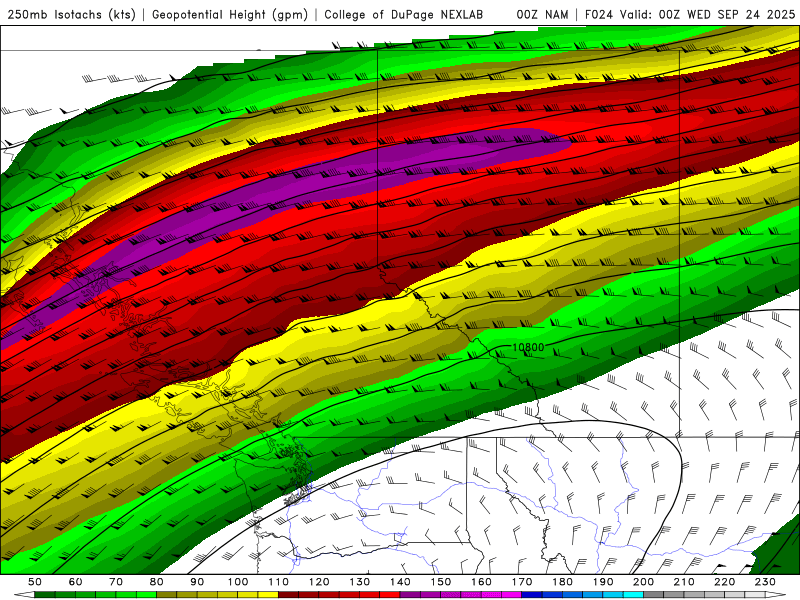Click the '160' color bar value
Image resolution: width=800 pixels, height=600 pixels.
(481, 582)
